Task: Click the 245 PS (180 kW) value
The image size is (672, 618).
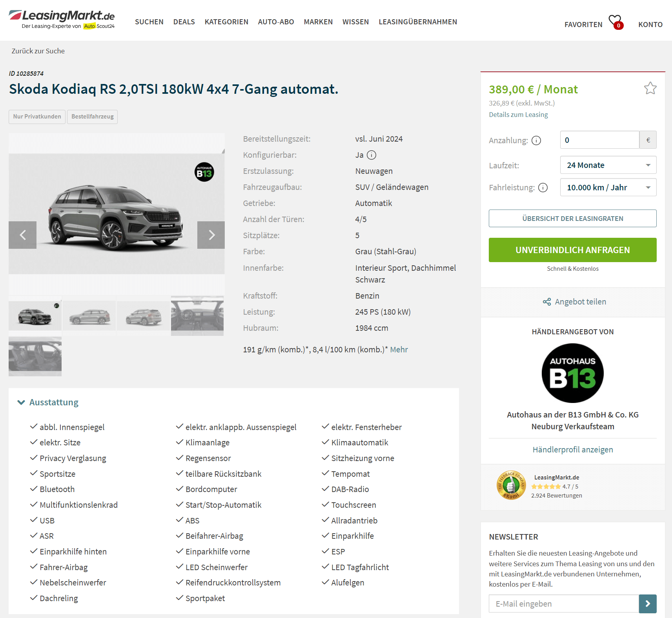Action: pyautogui.click(x=383, y=312)
